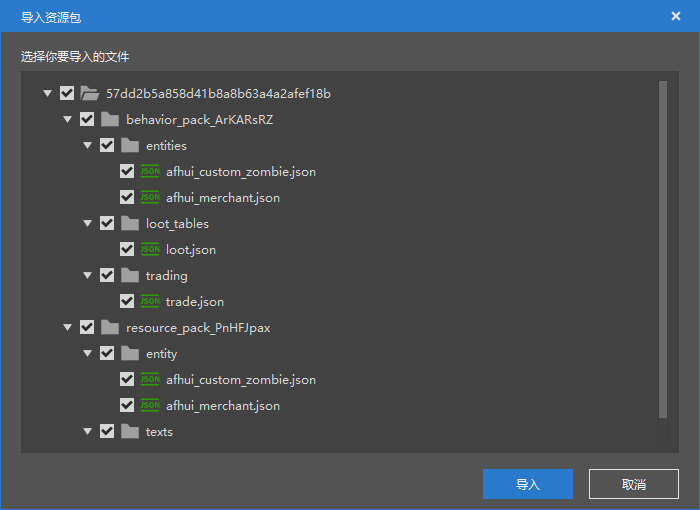700x510 pixels.
Task: Click the loot_tables folder icon
Action: tap(130, 223)
